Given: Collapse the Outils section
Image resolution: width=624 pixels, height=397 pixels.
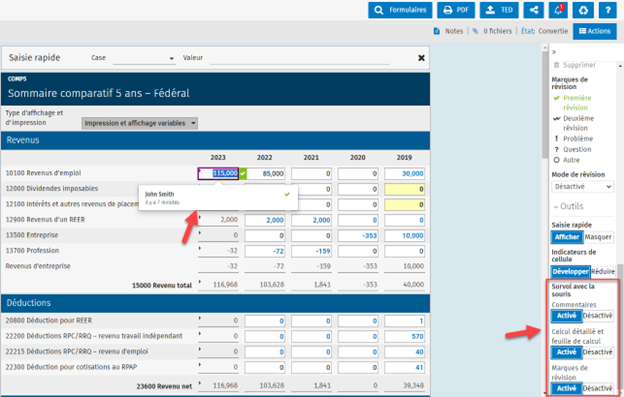Looking at the screenshot, I should [569, 206].
